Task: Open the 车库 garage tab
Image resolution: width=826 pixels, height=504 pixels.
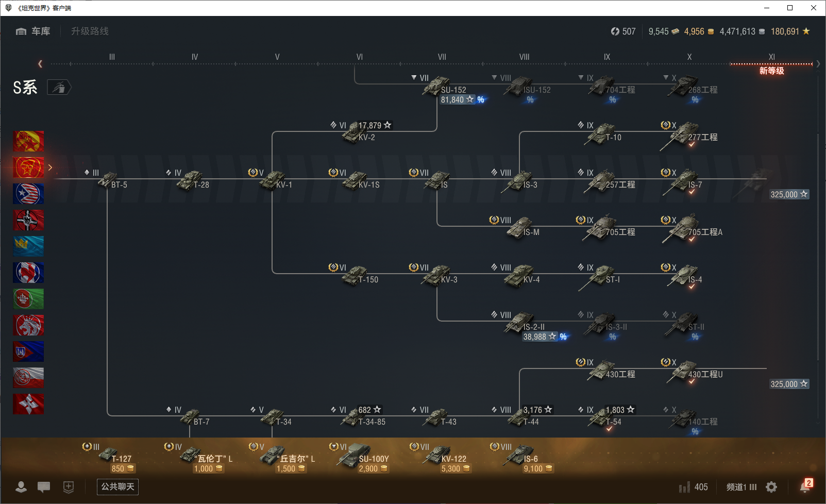Action: pos(33,31)
